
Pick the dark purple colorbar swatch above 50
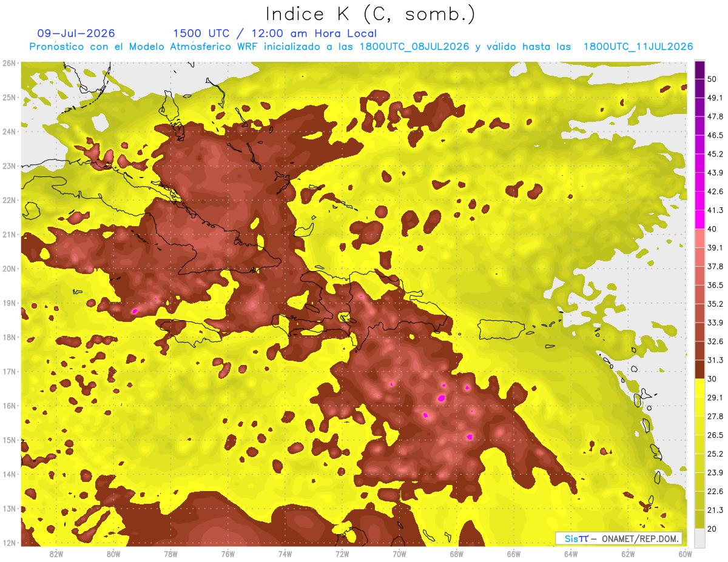tap(699, 70)
